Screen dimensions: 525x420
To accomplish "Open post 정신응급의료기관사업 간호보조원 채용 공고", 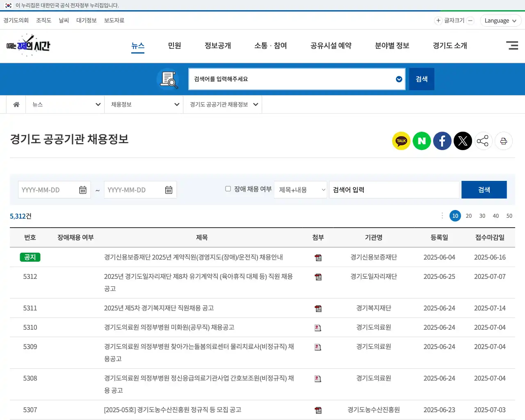I will (x=199, y=384).
